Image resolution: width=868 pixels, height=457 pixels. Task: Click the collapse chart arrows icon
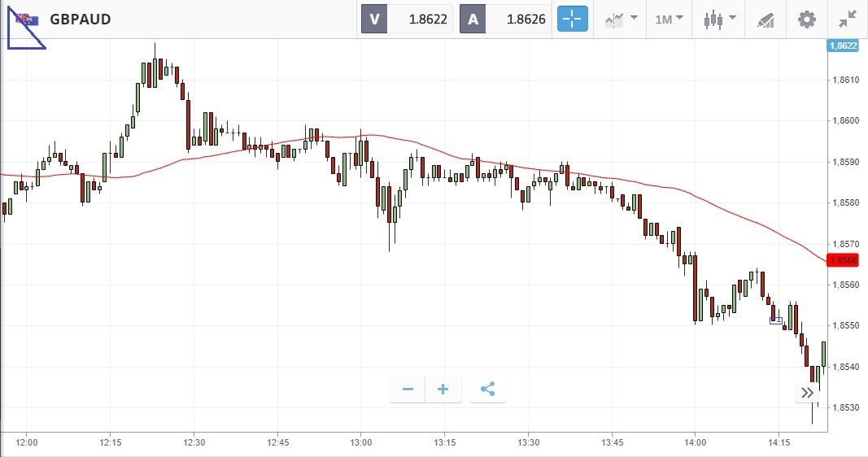[x=847, y=19]
